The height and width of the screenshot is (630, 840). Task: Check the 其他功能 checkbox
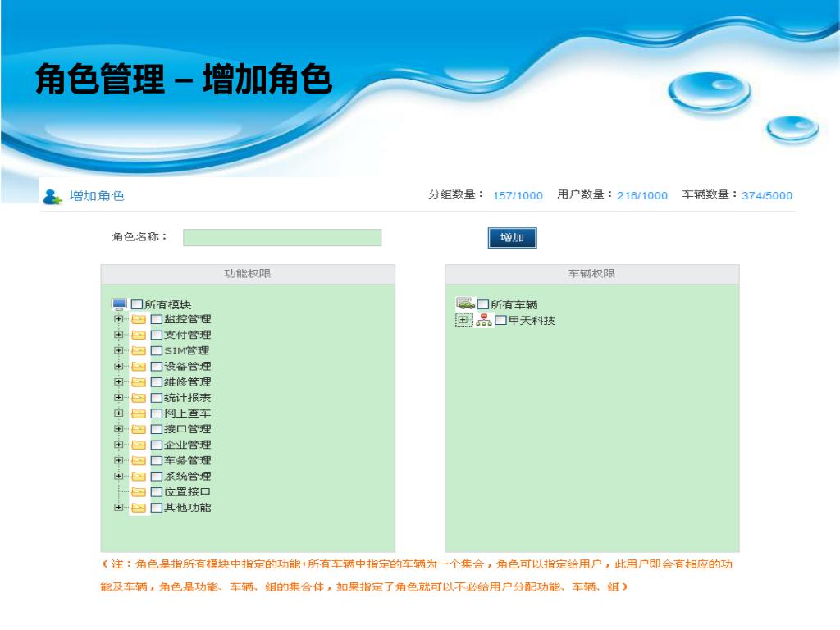coord(157,507)
